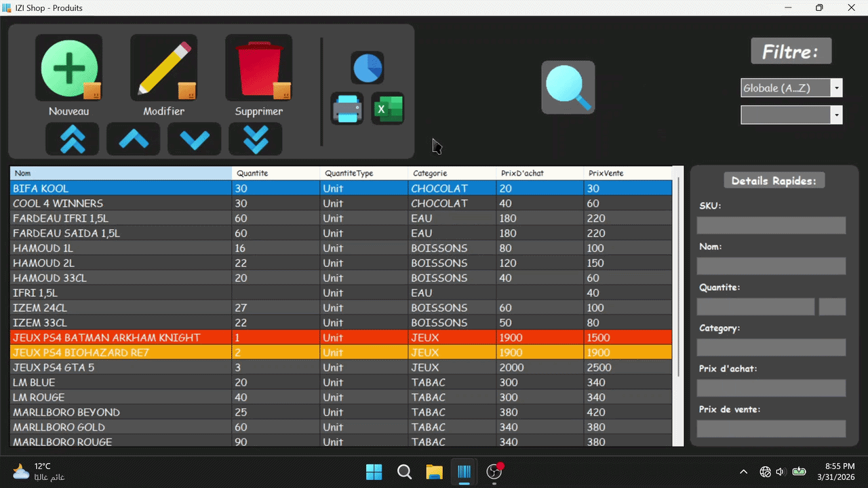Jump to last row with double down arrows

(256, 139)
